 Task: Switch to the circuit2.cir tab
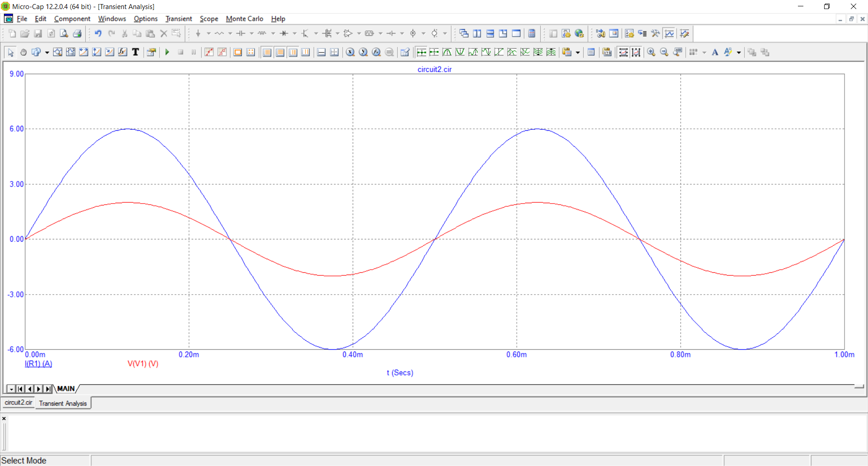19,403
